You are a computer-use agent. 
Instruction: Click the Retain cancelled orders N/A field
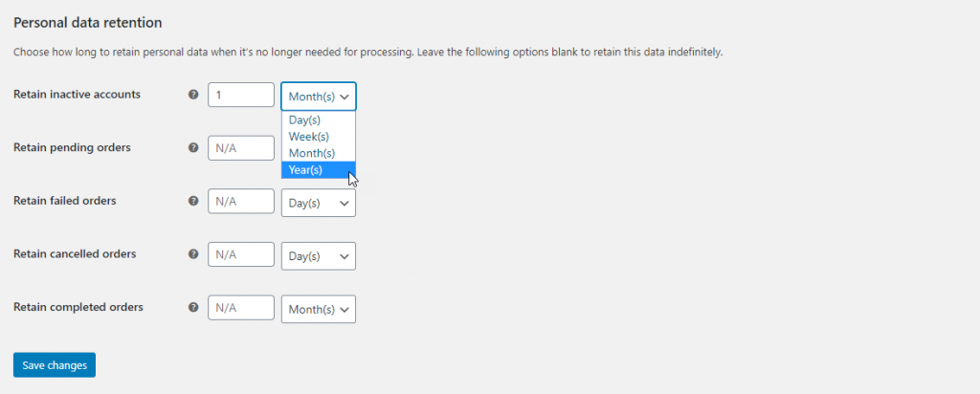point(241,254)
